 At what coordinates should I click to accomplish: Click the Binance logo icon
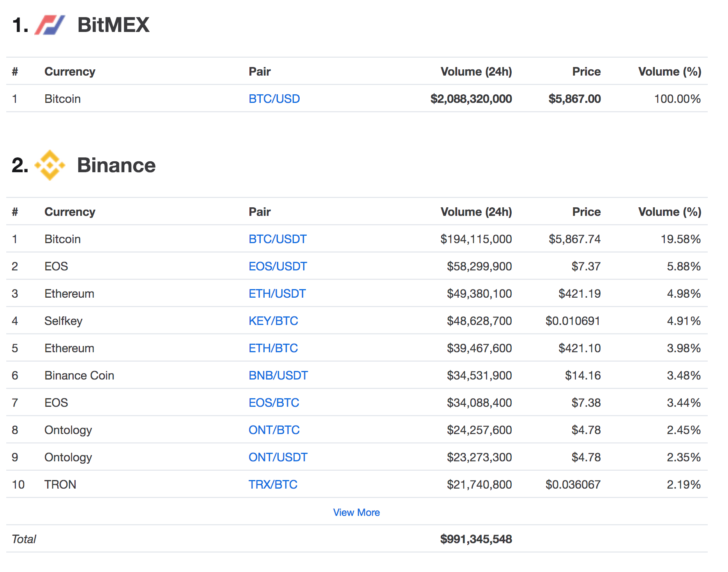pos(49,165)
